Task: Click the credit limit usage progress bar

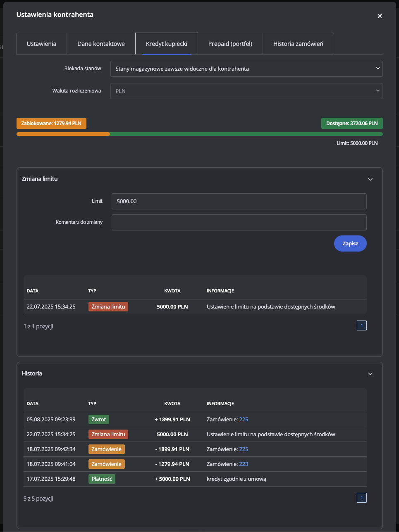Action: tap(199, 134)
